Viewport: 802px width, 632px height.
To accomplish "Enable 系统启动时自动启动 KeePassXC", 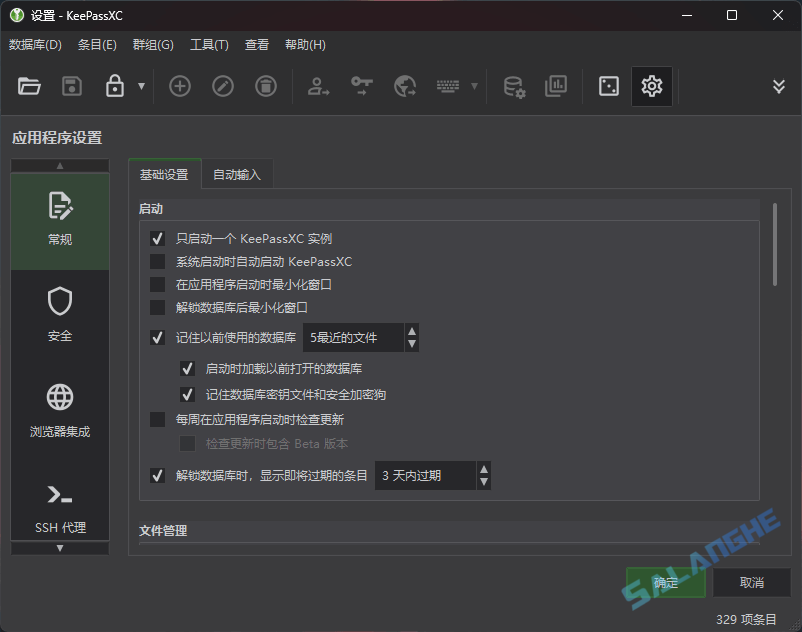I will (x=157, y=261).
